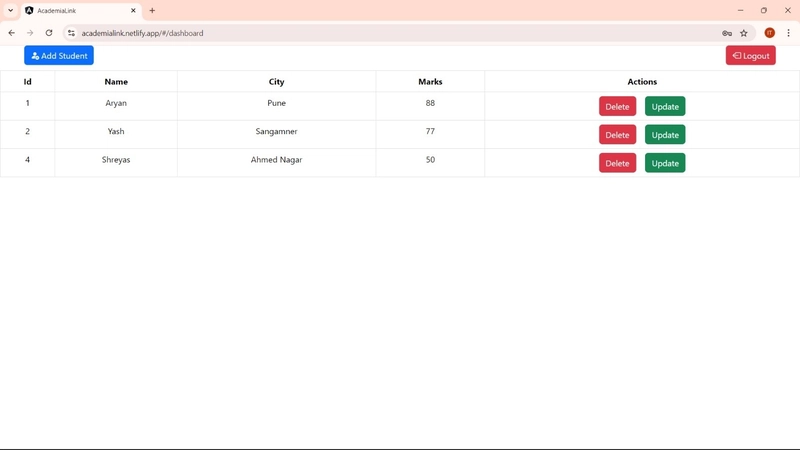Bookmark this page with the star icon

click(x=744, y=33)
